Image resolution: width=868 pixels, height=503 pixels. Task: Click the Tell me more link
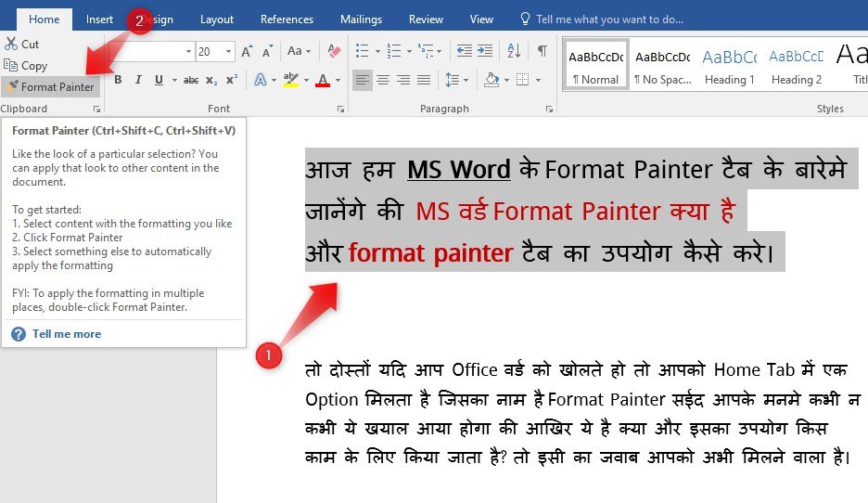tap(67, 334)
